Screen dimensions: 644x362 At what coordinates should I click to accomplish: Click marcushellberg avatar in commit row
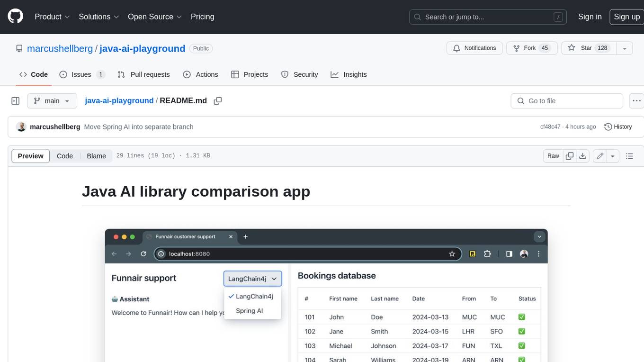[x=21, y=127]
